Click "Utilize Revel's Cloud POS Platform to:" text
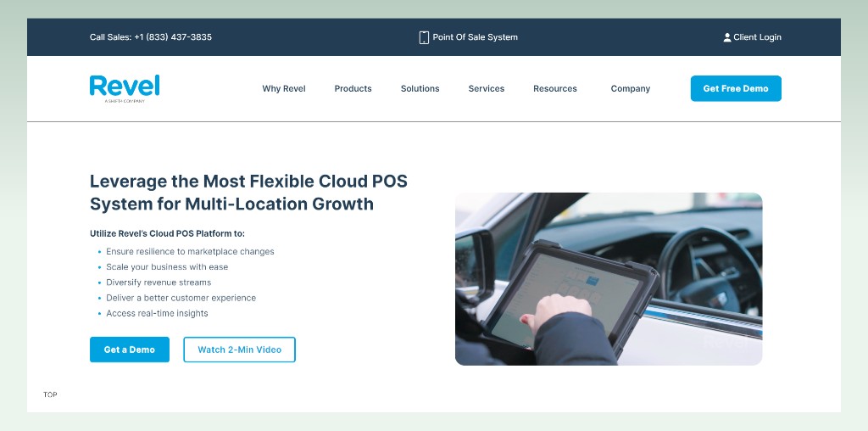 point(167,234)
